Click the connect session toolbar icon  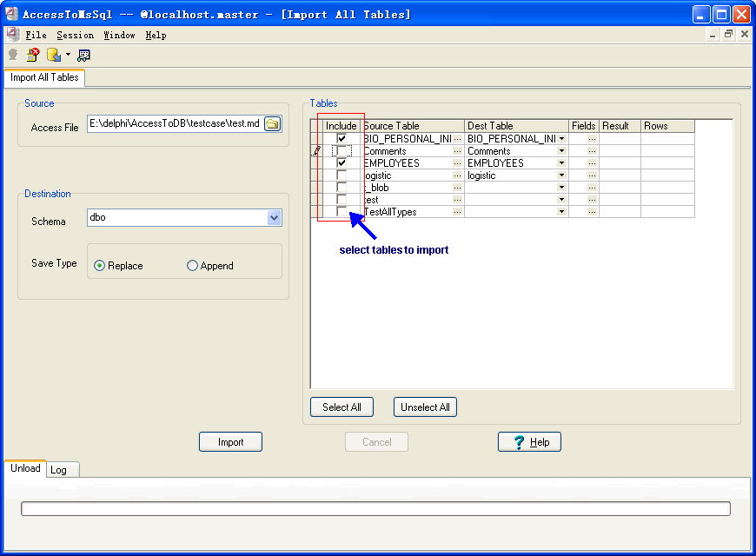(x=14, y=55)
